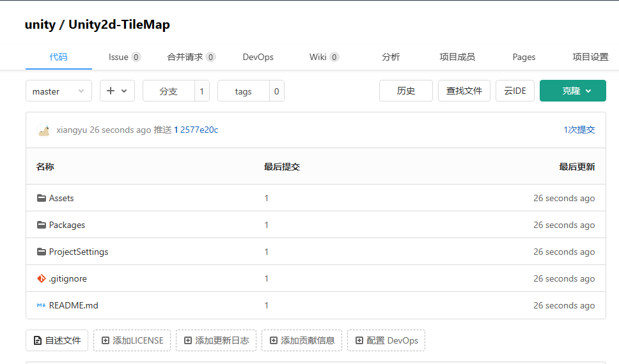Image resolution: width=619 pixels, height=364 pixels.
Task: Click the tags button
Action: coord(243,91)
